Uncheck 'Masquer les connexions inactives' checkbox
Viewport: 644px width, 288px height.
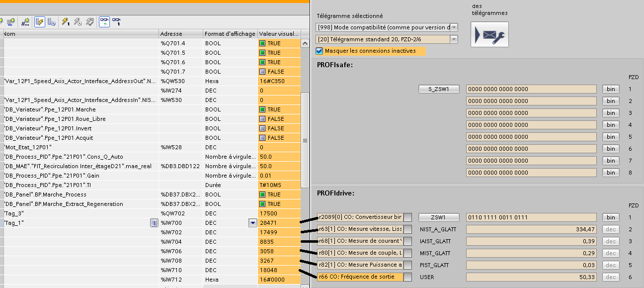320,51
